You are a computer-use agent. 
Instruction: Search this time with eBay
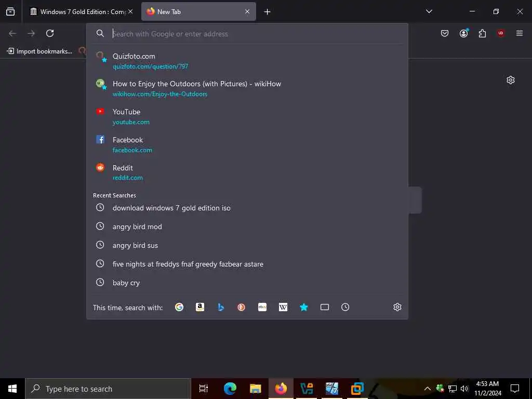pyautogui.click(x=262, y=307)
